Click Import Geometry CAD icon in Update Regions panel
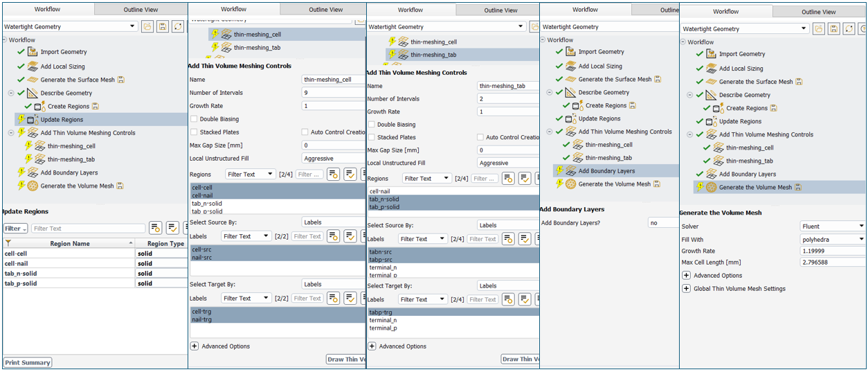The height and width of the screenshot is (372, 868). pos(33,52)
